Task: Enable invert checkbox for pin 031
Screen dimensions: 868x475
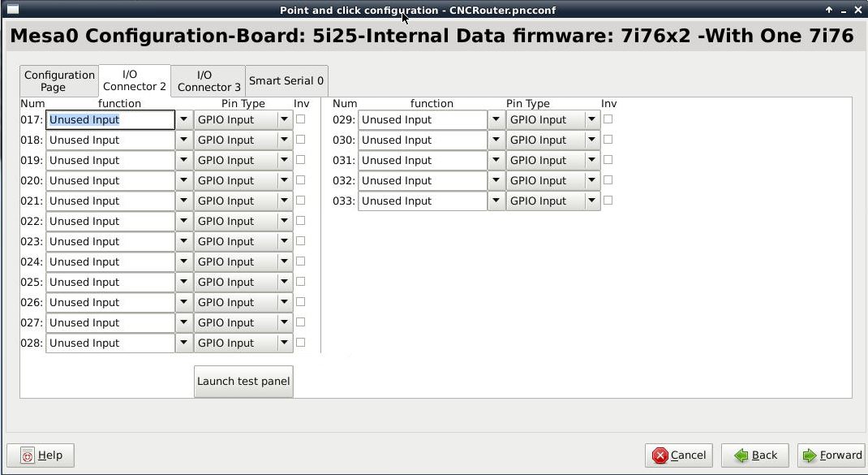Action: 608,160
